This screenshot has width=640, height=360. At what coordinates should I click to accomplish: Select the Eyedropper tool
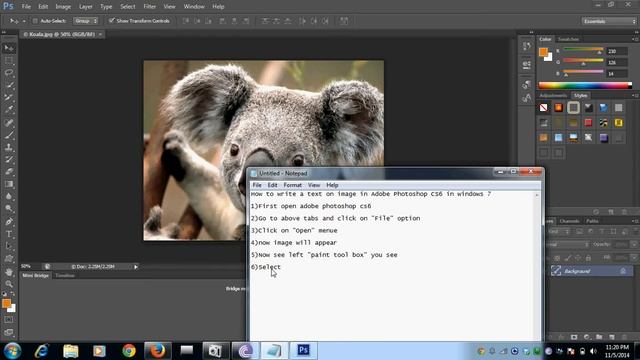(x=9, y=110)
